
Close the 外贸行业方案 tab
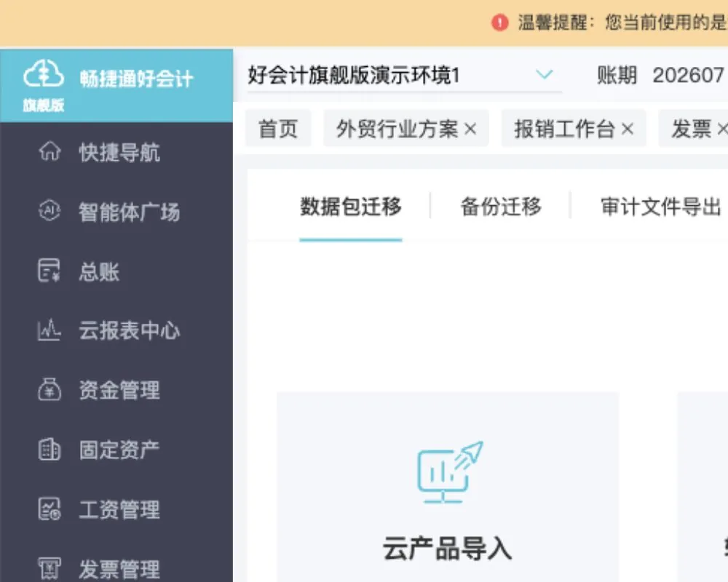470,129
